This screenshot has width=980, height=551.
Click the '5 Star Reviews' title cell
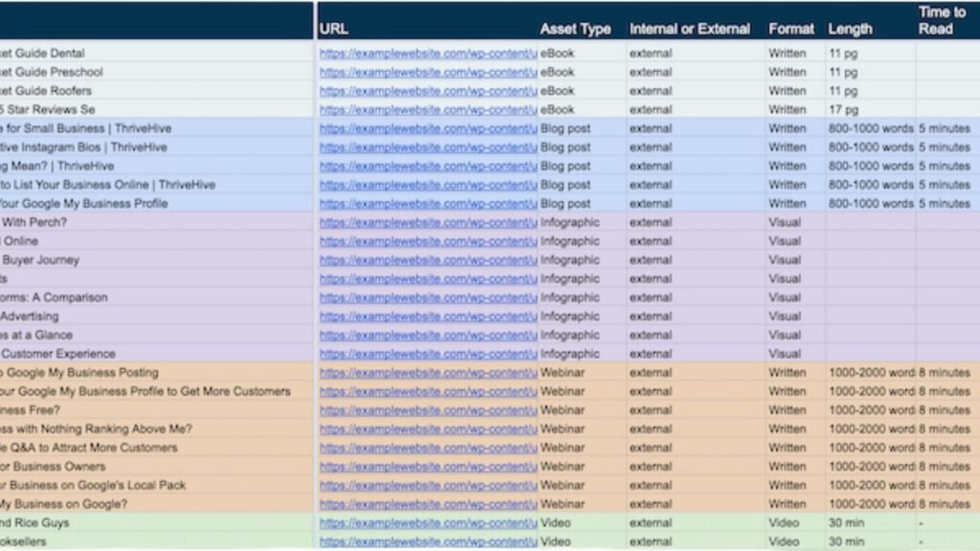(48, 110)
